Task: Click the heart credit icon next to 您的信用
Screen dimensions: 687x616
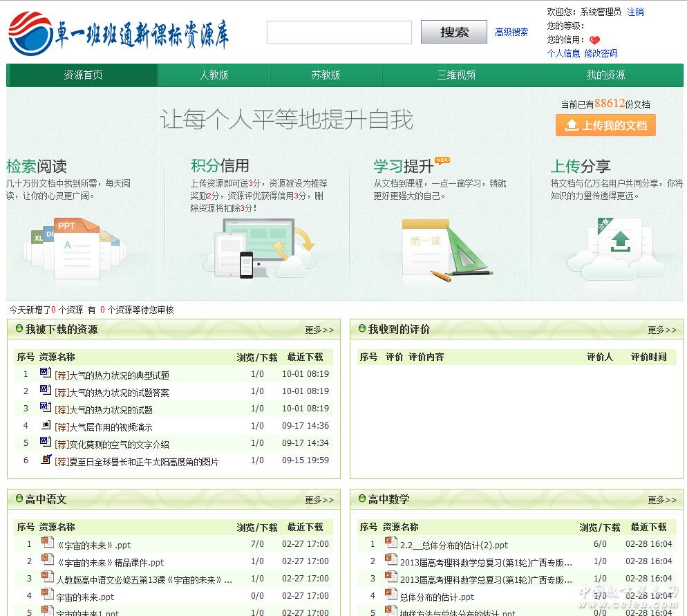Action: tap(594, 40)
